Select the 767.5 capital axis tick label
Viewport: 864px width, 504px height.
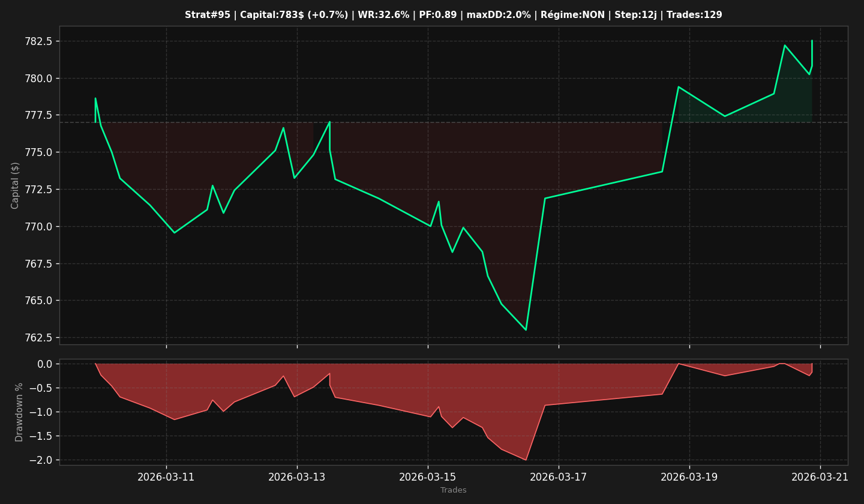pyautogui.click(x=39, y=264)
